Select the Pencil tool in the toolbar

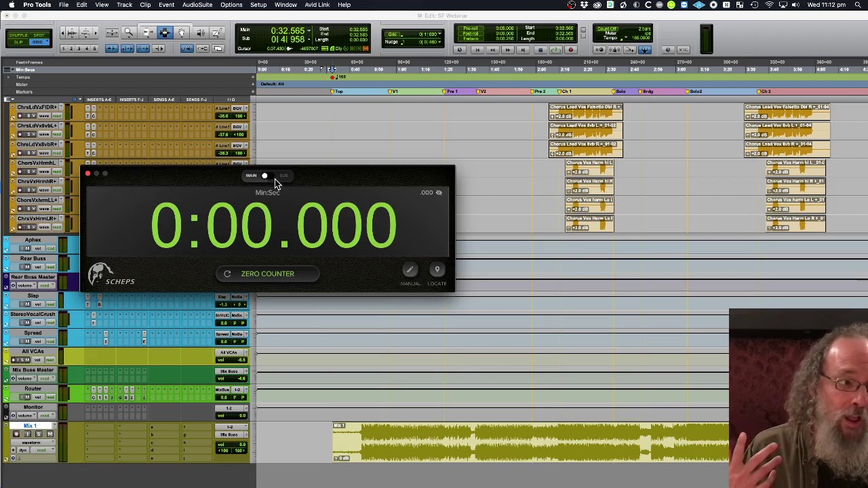[x=218, y=33]
